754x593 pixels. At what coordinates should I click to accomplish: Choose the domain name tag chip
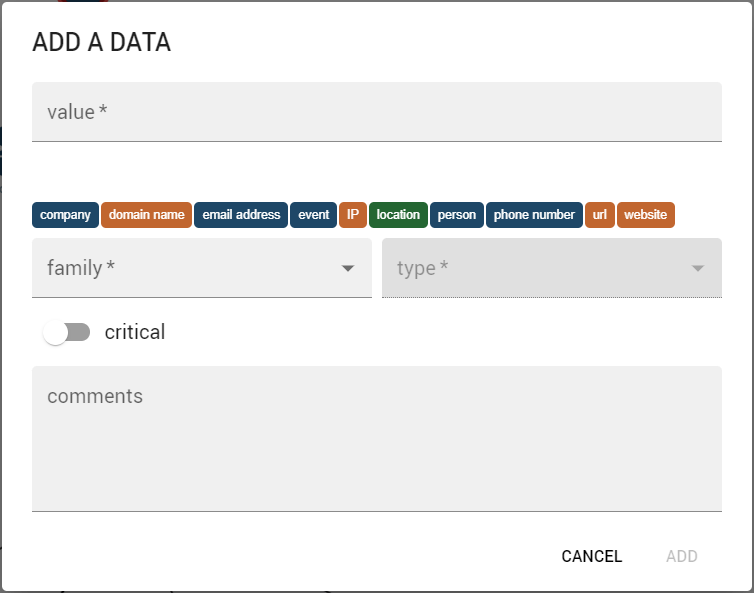(146, 215)
